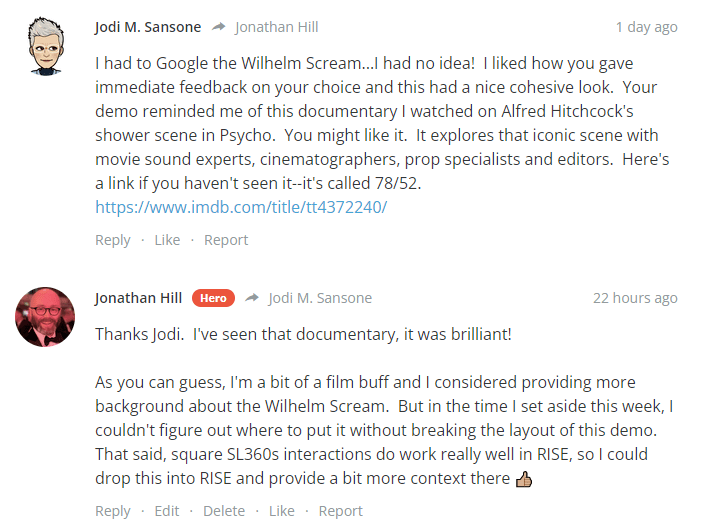Like Jonathan Hill's comment

pyautogui.click(x=282, y=511)
